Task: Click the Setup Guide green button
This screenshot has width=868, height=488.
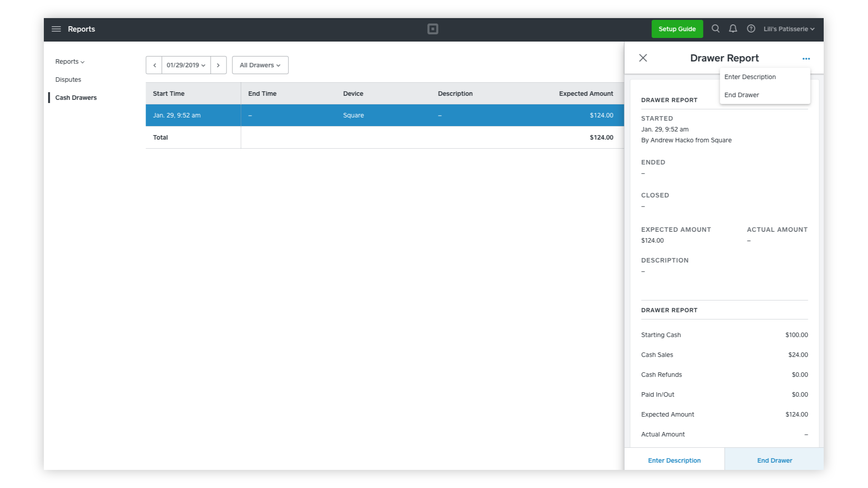Action: tap(678, 28)
